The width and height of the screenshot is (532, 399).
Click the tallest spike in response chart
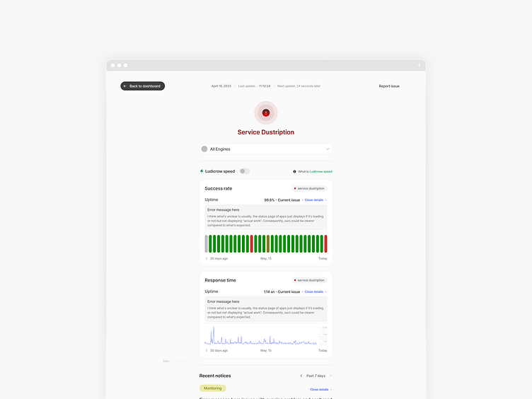tap(214, 335)
